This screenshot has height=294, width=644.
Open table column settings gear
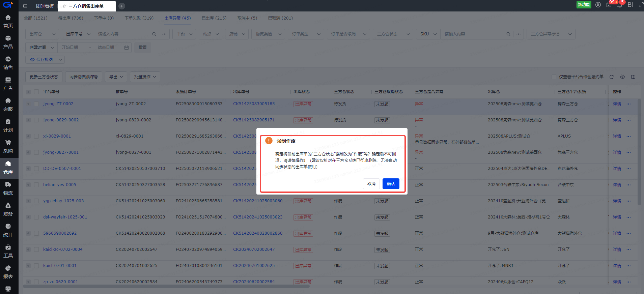click(x=622, y=77)
